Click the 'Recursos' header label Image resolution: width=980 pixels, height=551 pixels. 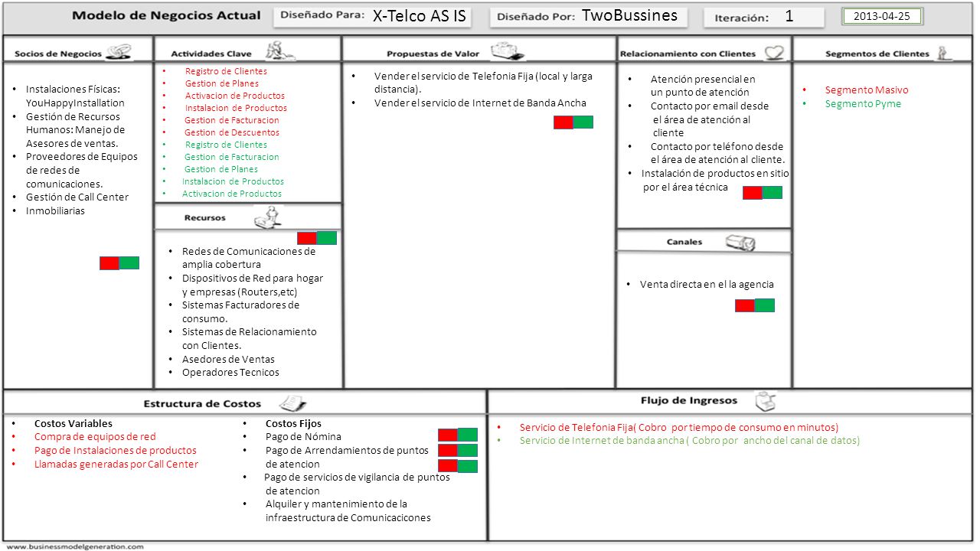coord(205,218)
